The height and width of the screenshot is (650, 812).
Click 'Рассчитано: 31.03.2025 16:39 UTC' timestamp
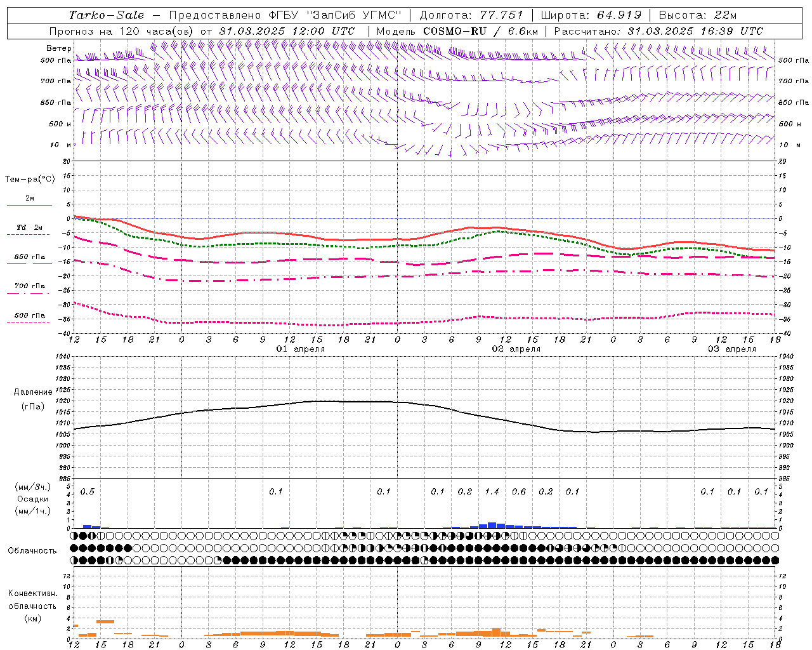point(658,31)
